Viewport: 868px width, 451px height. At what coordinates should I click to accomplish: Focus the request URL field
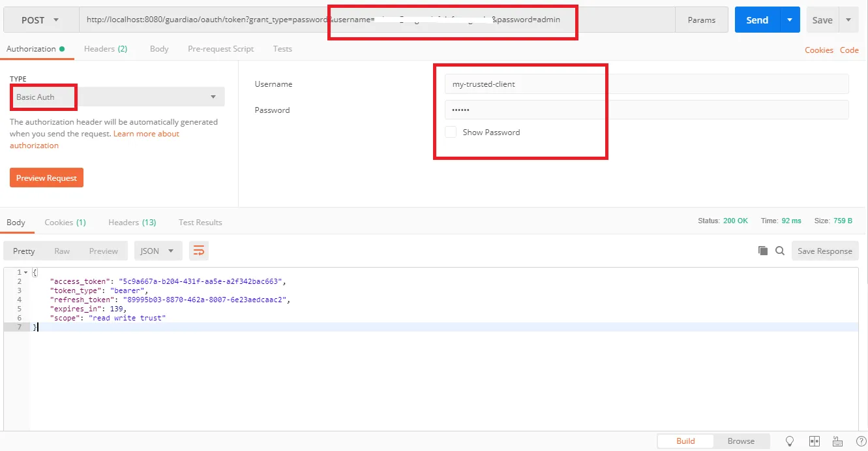pyautogui.click(x=378, y=20)
